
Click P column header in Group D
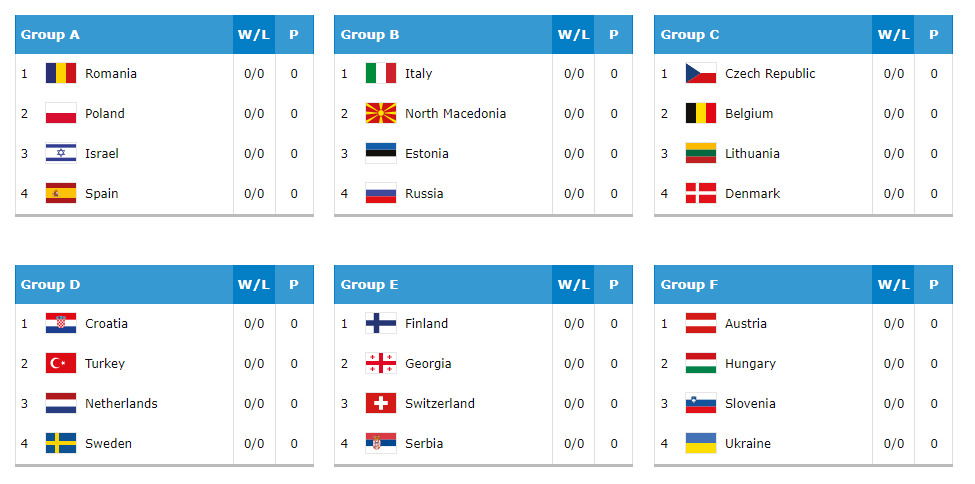point(293,285)
